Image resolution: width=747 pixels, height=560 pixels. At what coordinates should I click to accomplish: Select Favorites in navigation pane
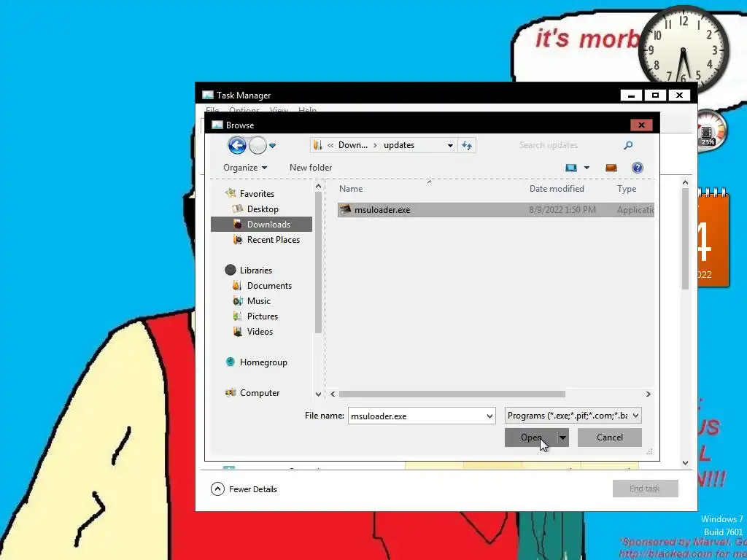point(257,194)
